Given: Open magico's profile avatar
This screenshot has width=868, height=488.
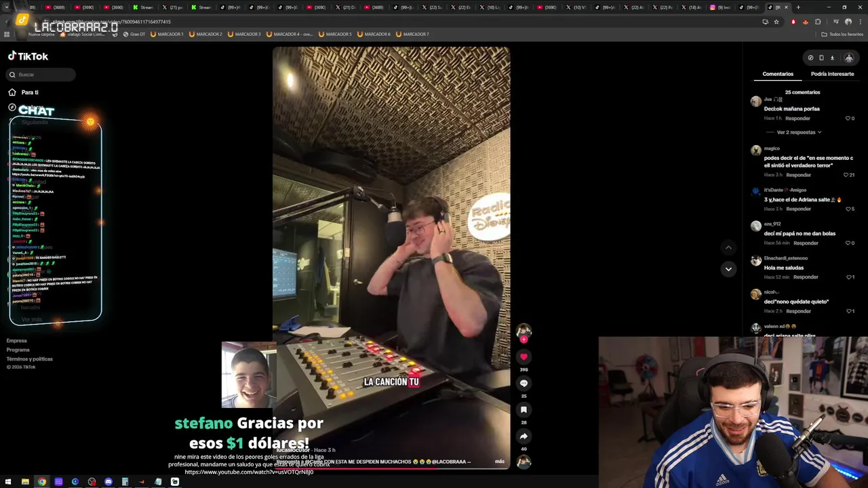Looking at the screenshot, I should coord(755,150).
